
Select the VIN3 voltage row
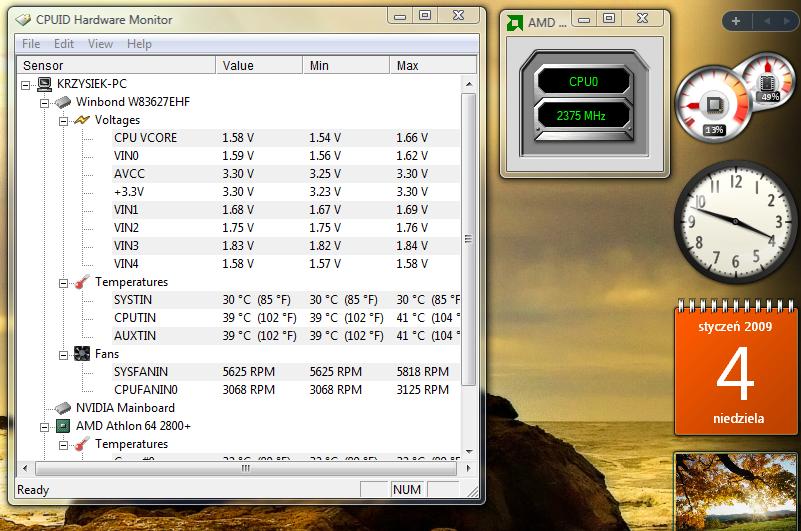[x=286, y=246]
